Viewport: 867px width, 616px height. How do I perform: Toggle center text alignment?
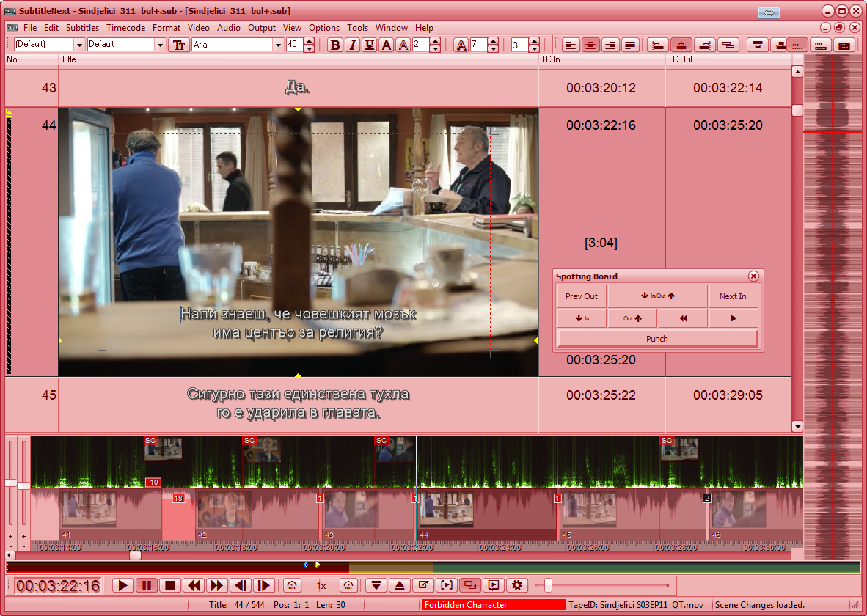tap(590, 45)
